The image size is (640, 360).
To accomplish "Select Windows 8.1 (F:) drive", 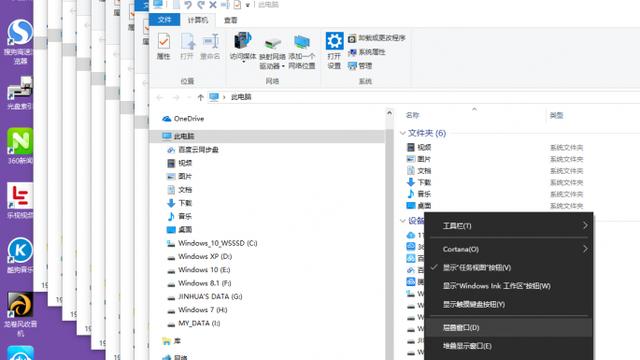I will 199,283.
